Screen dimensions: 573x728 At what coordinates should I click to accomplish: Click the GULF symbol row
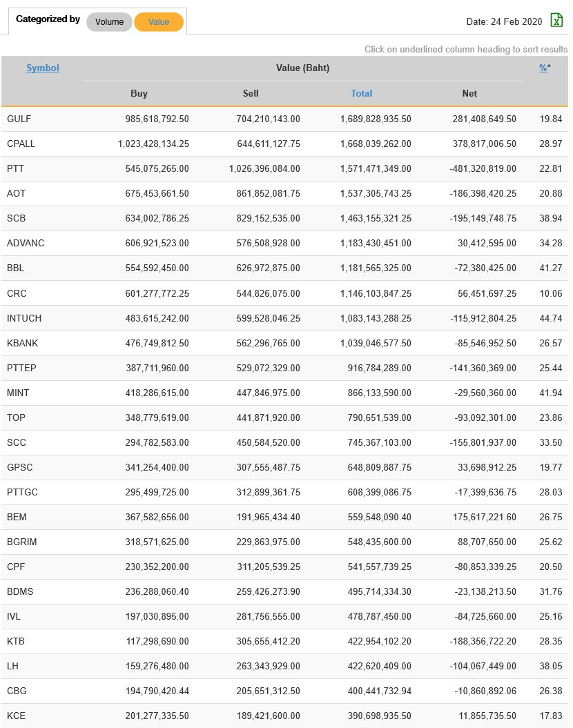pyautogui.click(x=19, y=119)
